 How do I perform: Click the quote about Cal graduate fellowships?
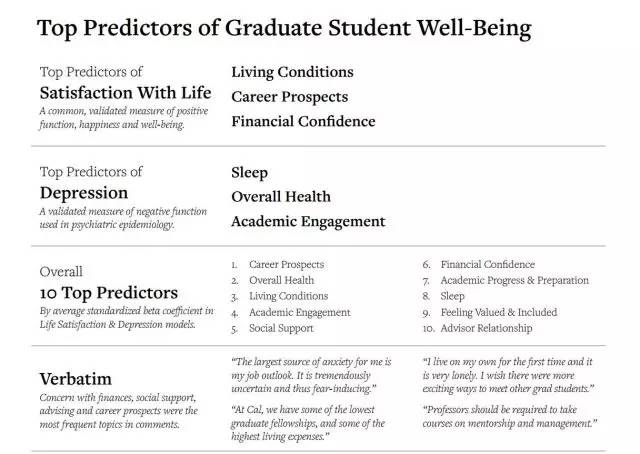(x=309, y=423)
